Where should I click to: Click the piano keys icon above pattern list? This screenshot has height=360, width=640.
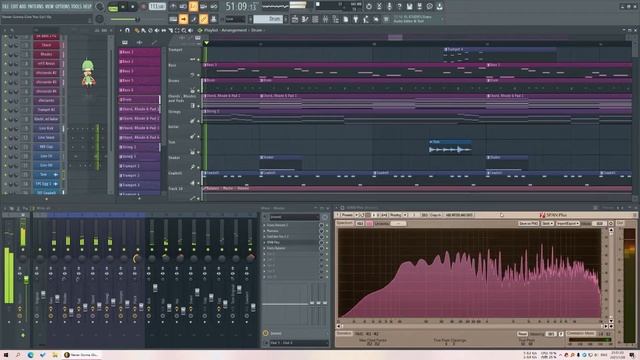click(125, 42)
